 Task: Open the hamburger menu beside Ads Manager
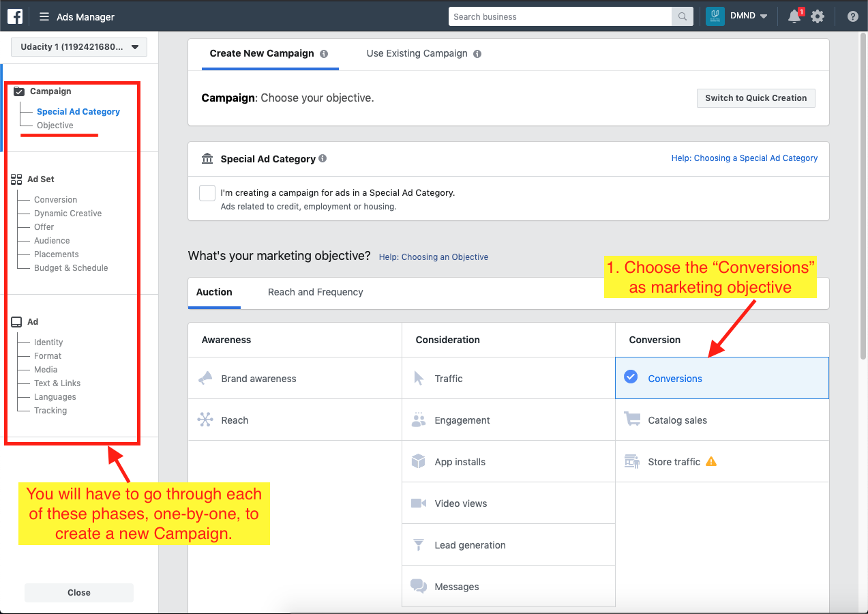click(x=44, y=17)
